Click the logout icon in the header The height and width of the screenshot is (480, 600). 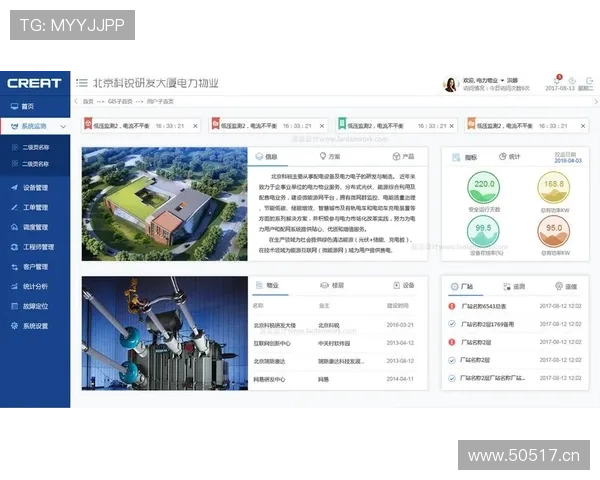coord(589,80)
